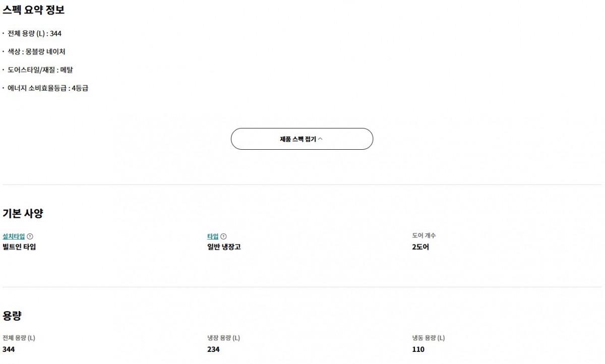
Task: Select the 에너지 소비효율등급 : 4등급 line
Action: pos(48,88)
